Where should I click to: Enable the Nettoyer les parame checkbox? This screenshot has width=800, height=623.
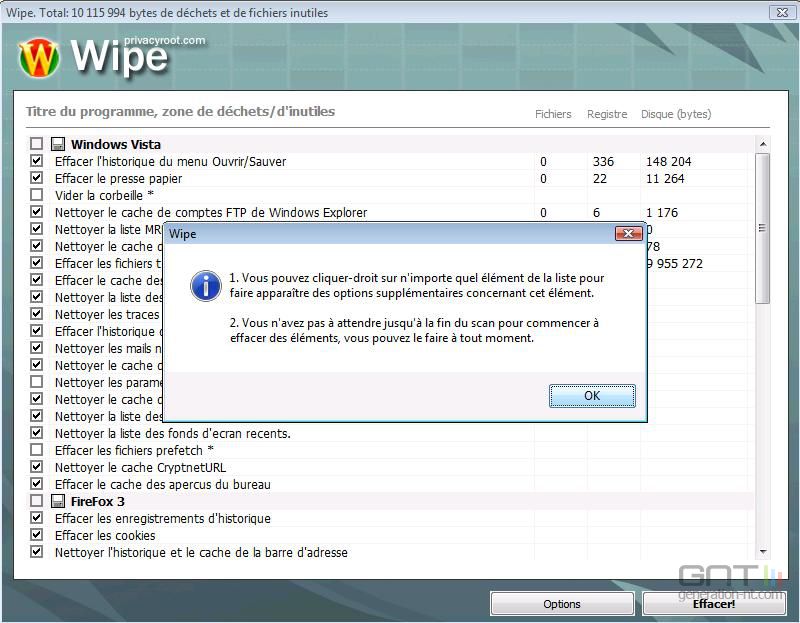coord(36,382)
